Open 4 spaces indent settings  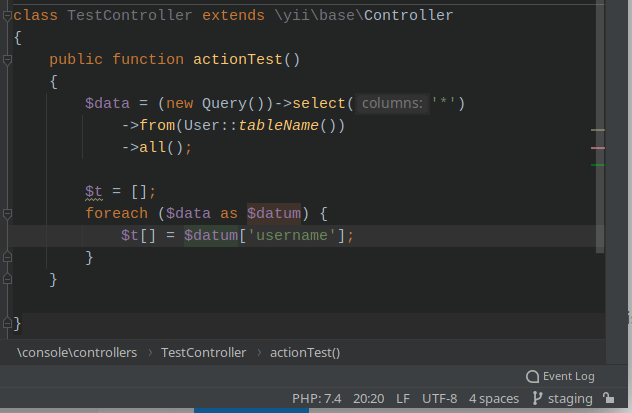click(494, 398)
